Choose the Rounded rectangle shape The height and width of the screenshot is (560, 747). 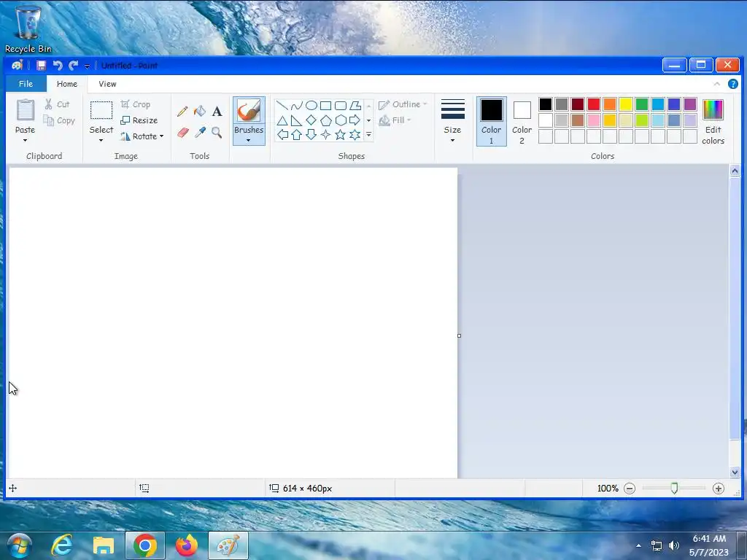[341, 106]
